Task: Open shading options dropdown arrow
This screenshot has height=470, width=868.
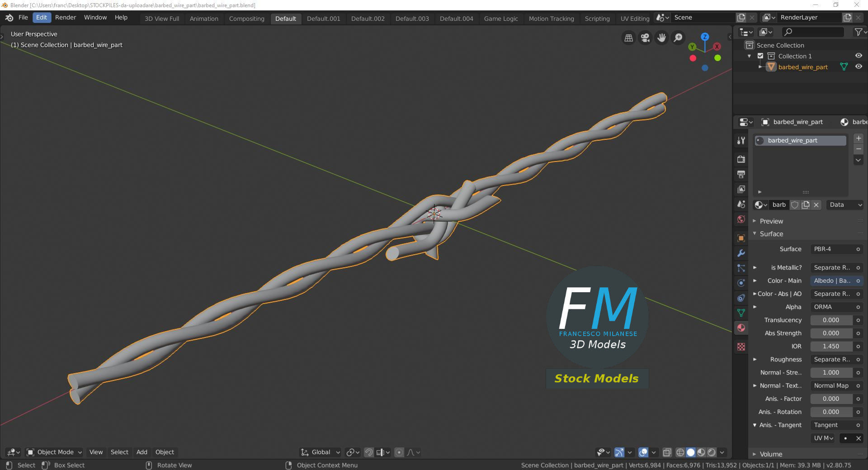Action: coord(722,452)
